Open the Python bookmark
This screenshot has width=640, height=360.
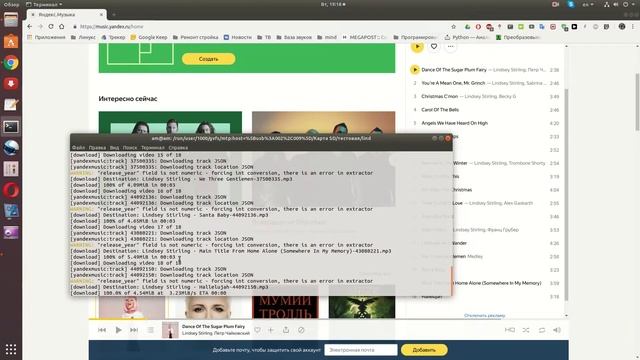[467, 37]
